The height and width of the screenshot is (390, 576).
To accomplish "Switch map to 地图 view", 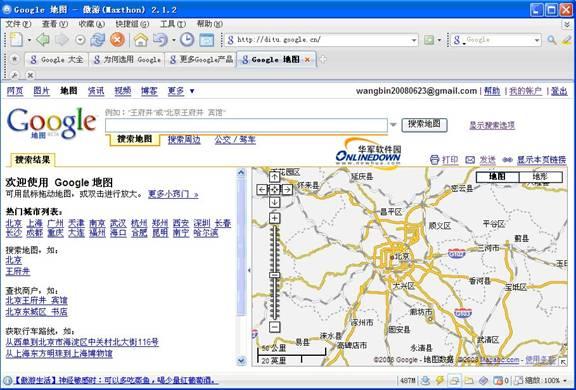I will coord(497,177).
